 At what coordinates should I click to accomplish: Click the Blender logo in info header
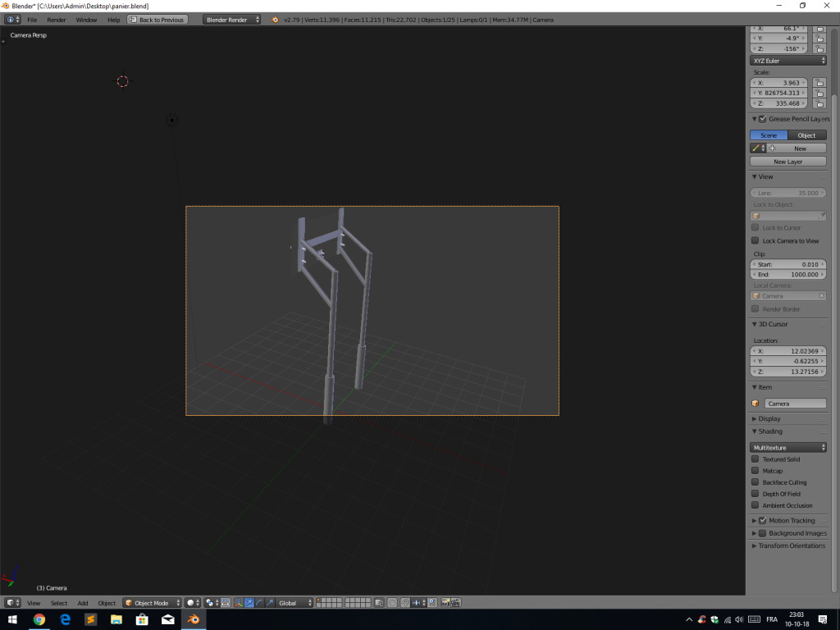pos(274,20)
